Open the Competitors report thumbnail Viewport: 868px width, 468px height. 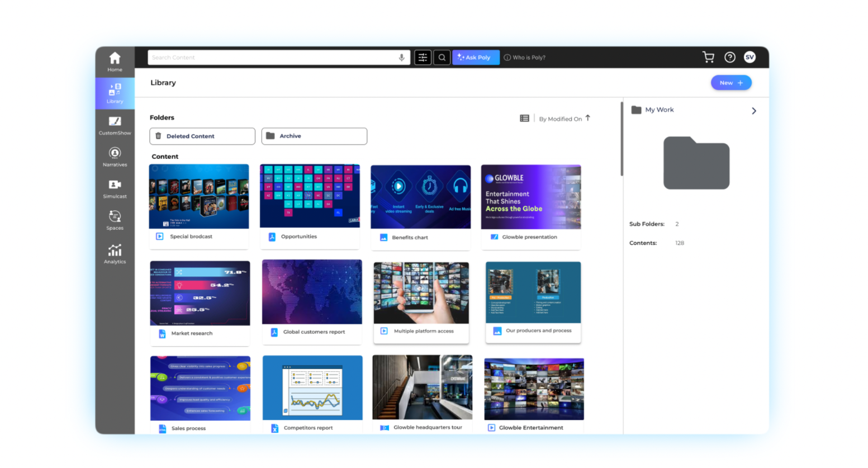click(312, 388)
